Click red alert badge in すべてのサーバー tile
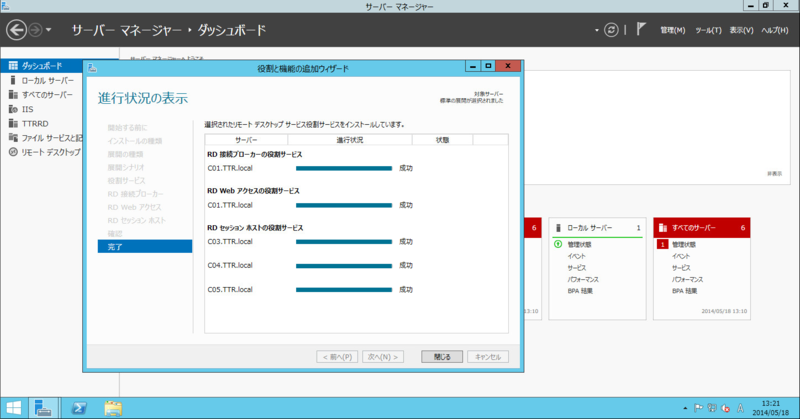The image size is (800, 419). [x=662, y=244]
